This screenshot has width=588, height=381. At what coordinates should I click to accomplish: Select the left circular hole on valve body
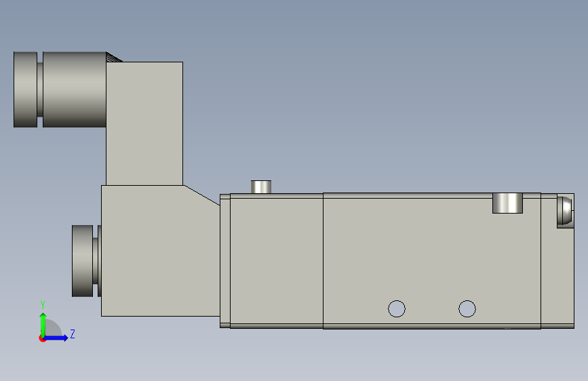click(x=396, y=309)
